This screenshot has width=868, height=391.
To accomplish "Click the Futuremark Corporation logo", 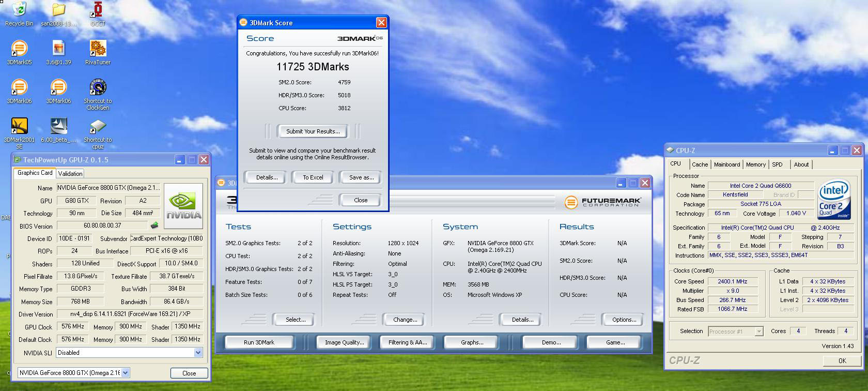I will coord(602,202).
